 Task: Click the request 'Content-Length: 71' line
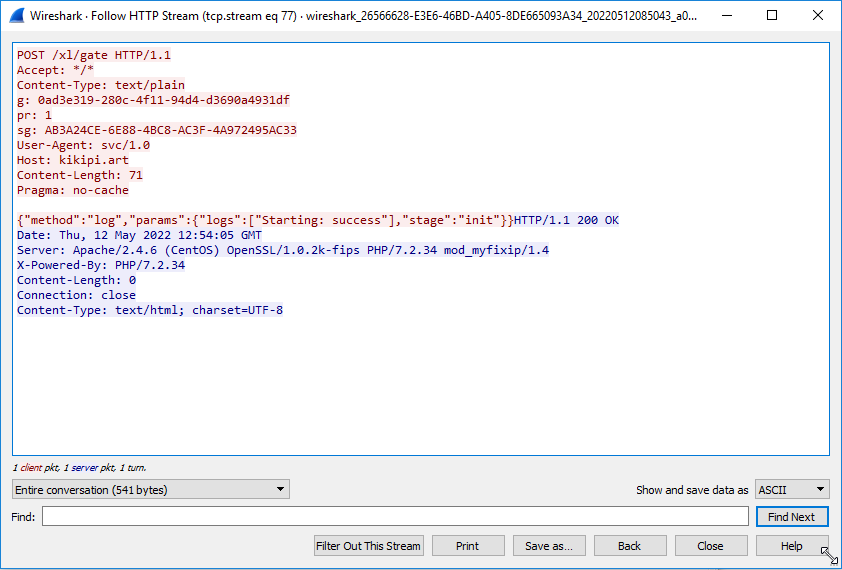point(80,175)
